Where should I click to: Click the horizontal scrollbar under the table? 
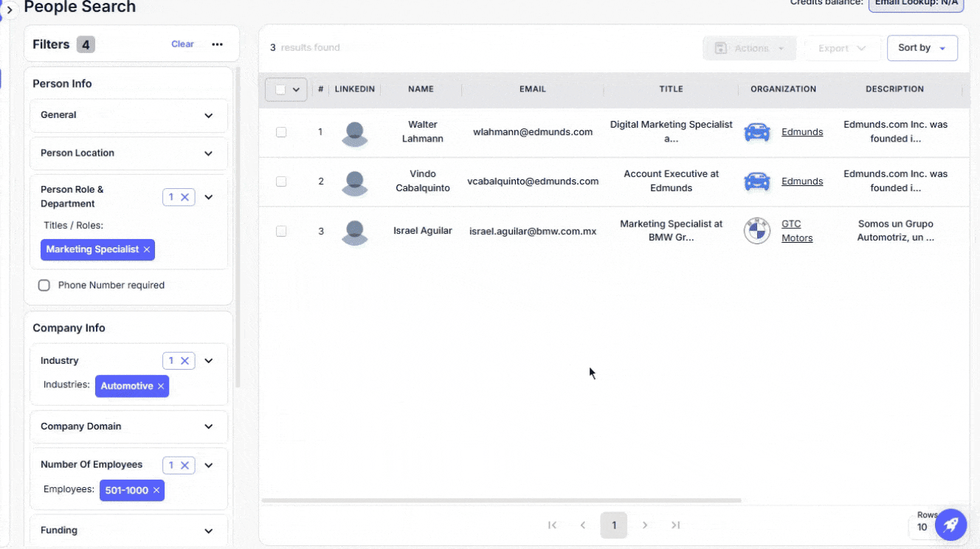pos(502,500)
